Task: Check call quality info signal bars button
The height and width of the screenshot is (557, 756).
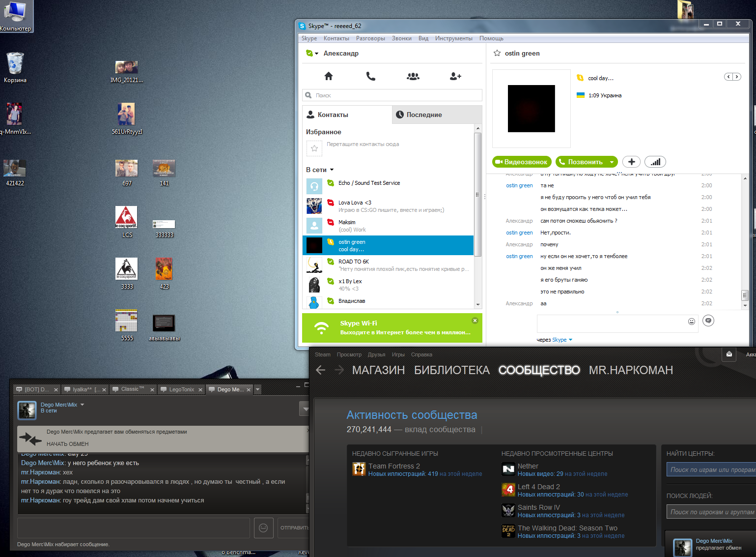Action: pyautogui.click(x=655, y=162)
